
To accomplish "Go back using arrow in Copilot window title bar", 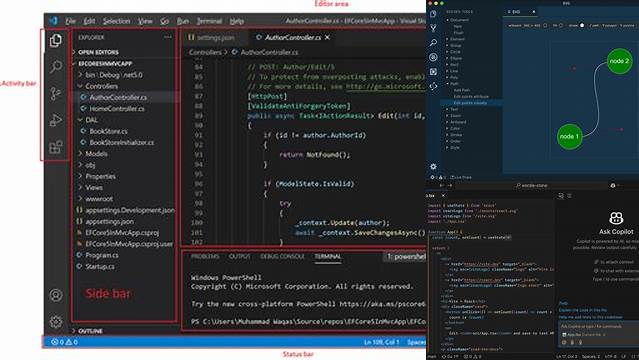I will coord(441,186).
